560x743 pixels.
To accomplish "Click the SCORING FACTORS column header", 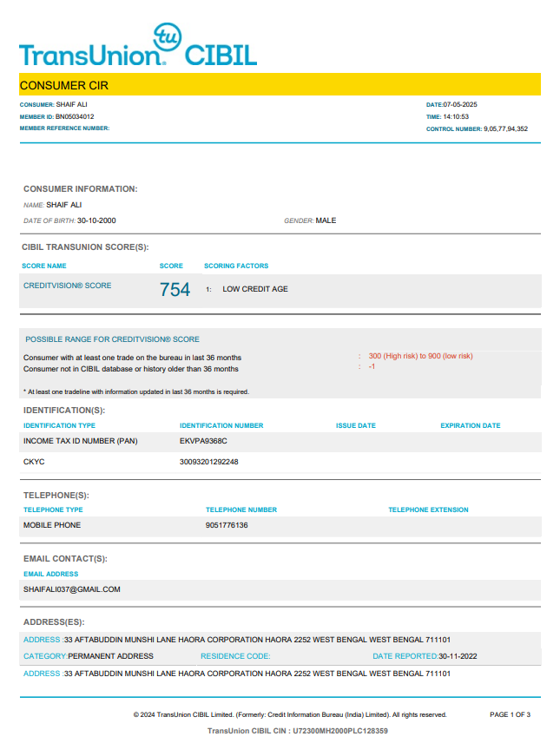I will click(236, 266).
